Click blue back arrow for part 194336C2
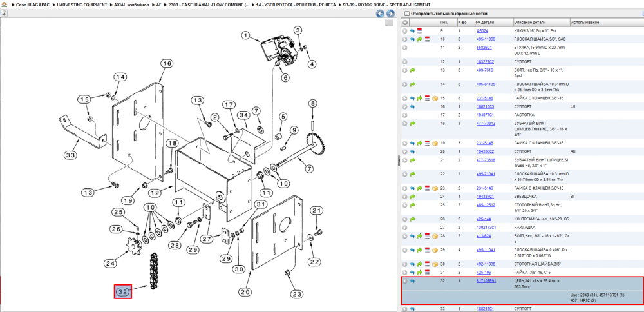This screenshot has width=644, height=312. tap(412, 151)
